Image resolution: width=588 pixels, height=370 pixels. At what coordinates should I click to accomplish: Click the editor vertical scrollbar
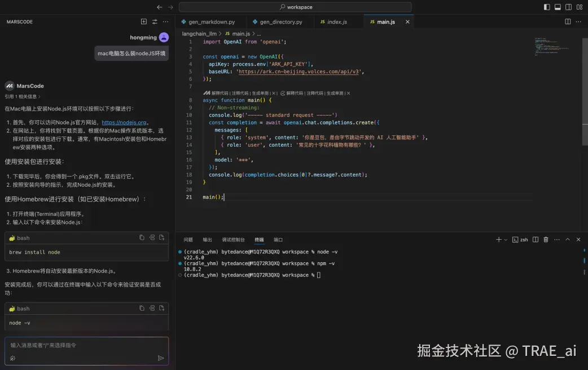585,91
